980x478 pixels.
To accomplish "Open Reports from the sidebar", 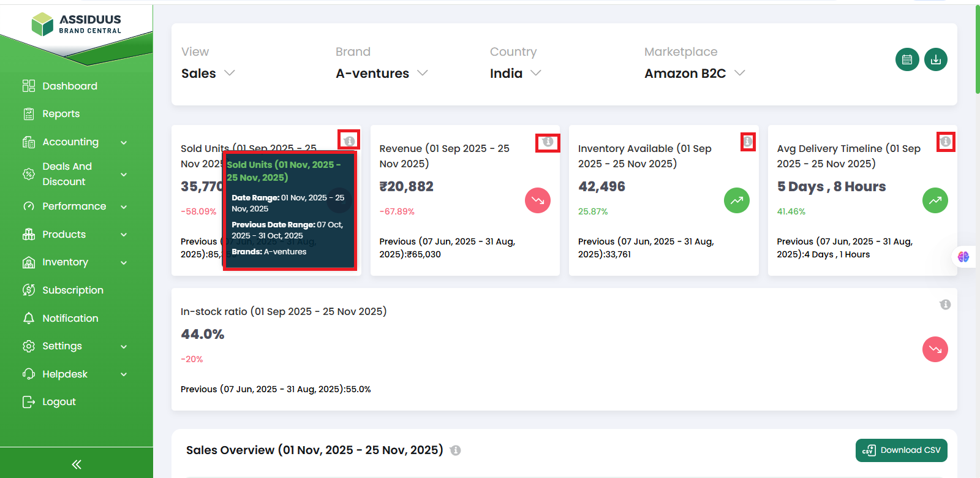I will click(61, 114).
